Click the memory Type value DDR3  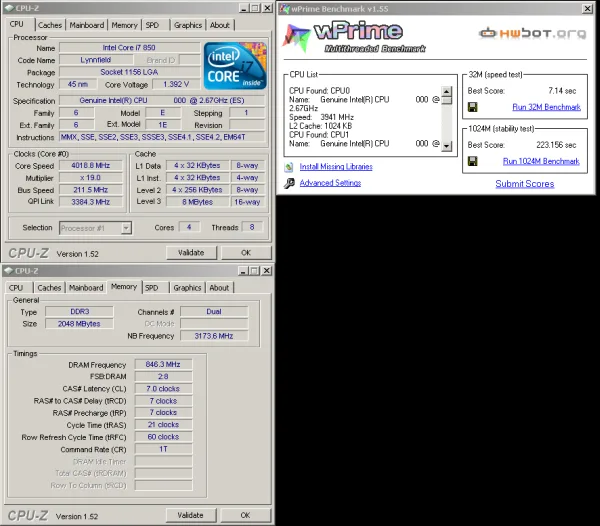tap(80, 312)
